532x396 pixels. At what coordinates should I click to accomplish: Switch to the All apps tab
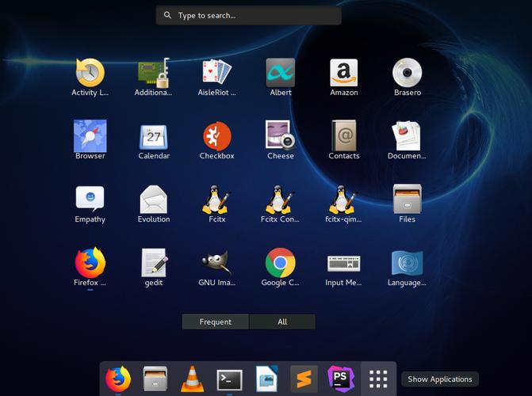[282, 322]
